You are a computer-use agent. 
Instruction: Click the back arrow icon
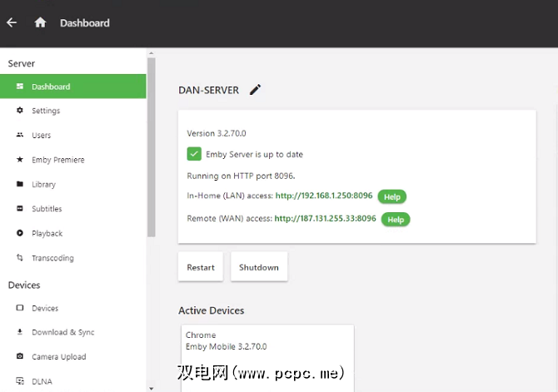(12, 22)
